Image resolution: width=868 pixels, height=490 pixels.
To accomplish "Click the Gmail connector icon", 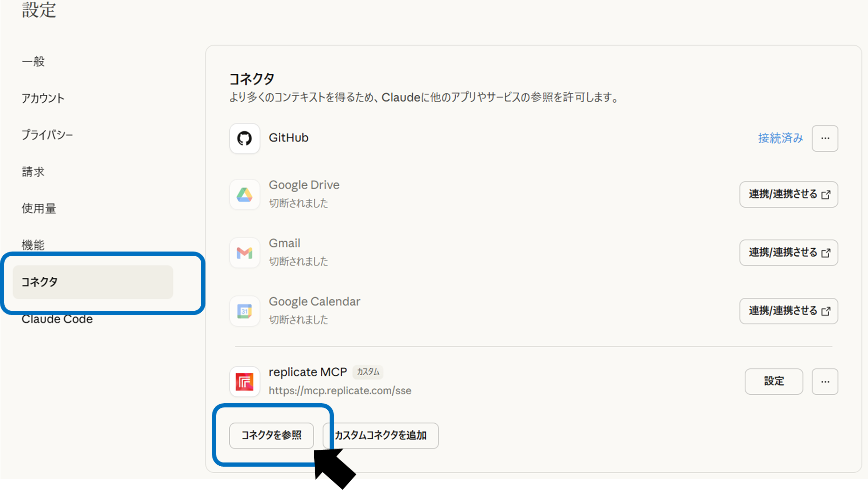I will [244, 253].
